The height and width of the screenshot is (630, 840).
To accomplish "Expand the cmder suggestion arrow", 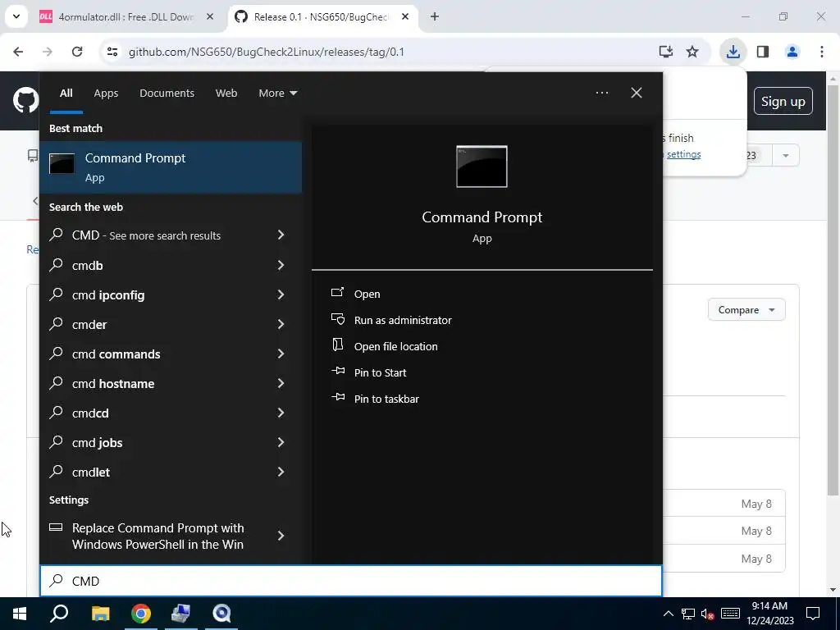I will pos(281,323).
